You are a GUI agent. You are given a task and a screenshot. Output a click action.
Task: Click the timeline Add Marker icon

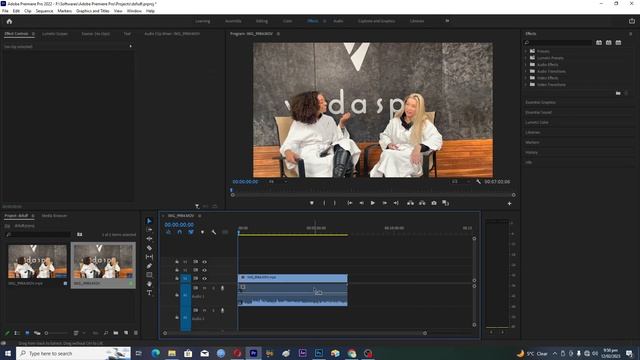click(x=202, y=232)
